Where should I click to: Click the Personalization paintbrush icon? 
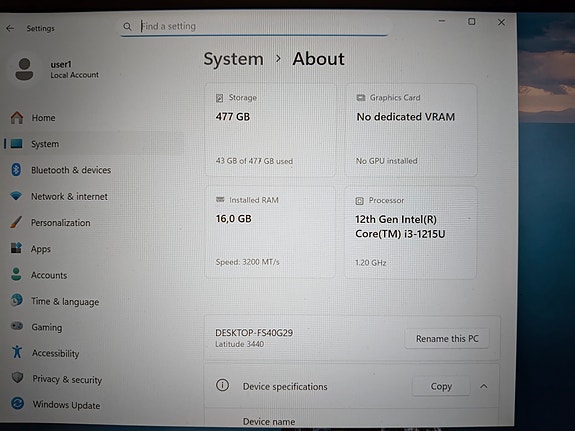coord(16,222)
